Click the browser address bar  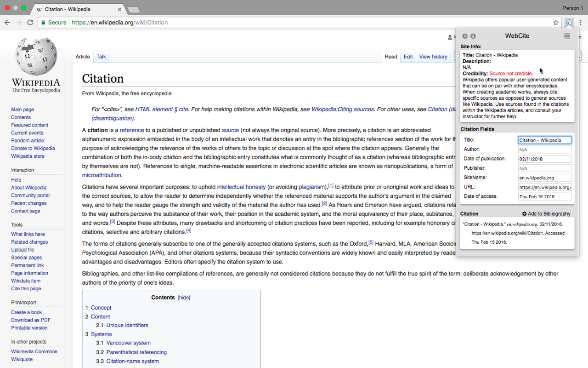pos(299,23)
